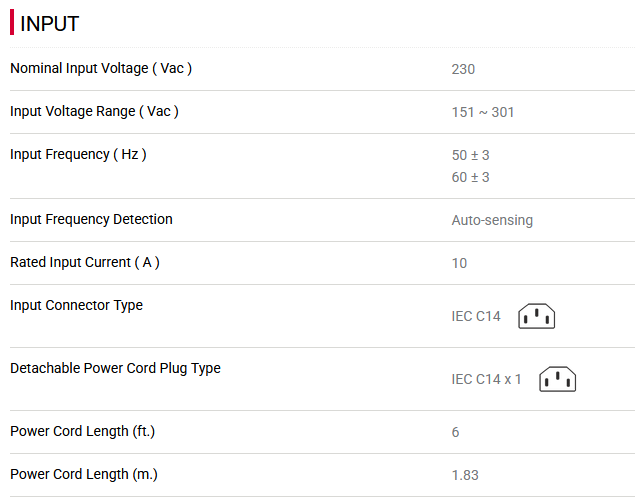The image size is (635, 501).
Task: Select the 60 ± 3 frequency value
Action: click(x=471, y=177)
